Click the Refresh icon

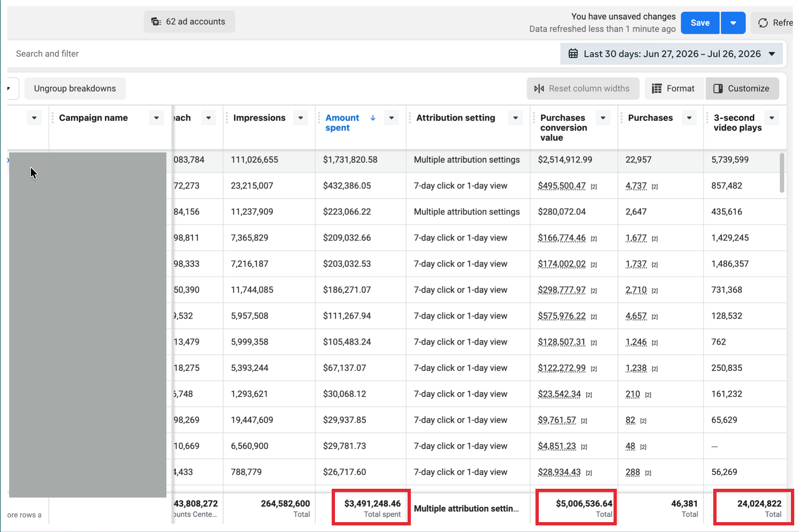point(763,23)
